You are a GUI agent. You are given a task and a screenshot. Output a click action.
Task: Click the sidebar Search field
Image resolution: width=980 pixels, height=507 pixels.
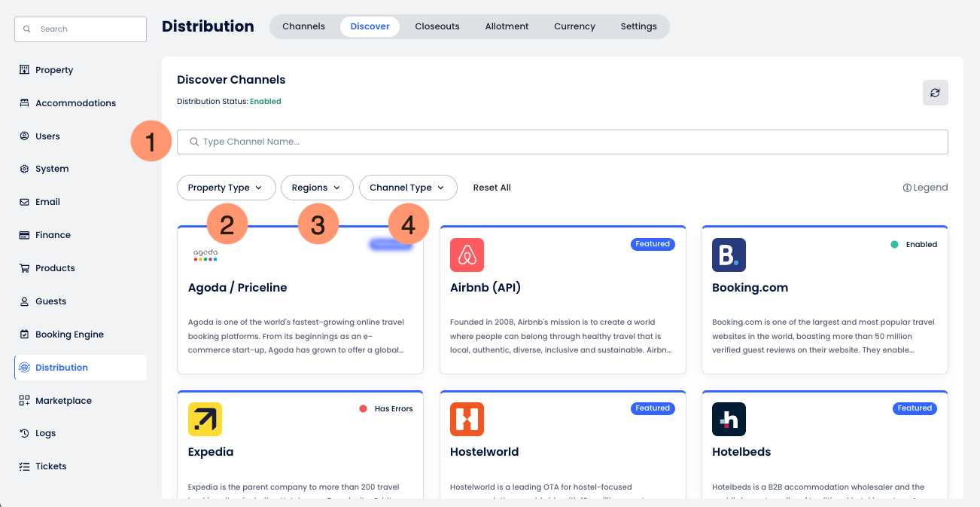(81, 29)
